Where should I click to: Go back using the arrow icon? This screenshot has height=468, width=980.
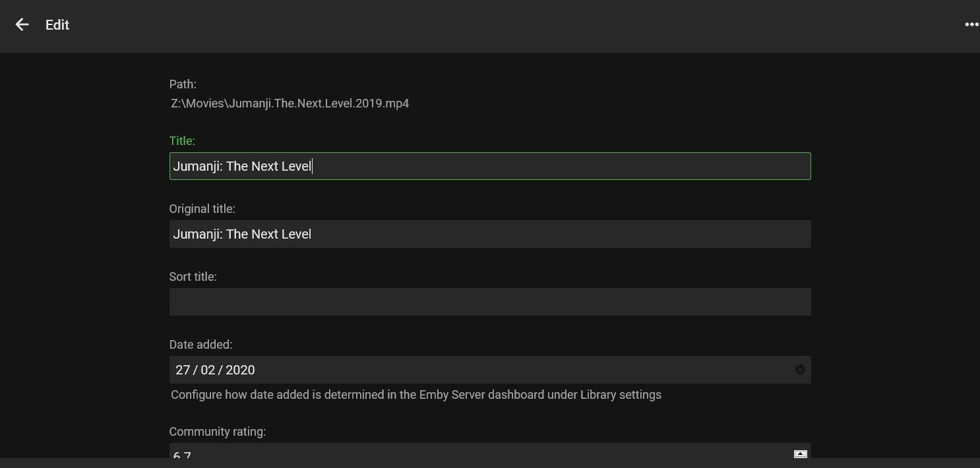coord(22,25)
